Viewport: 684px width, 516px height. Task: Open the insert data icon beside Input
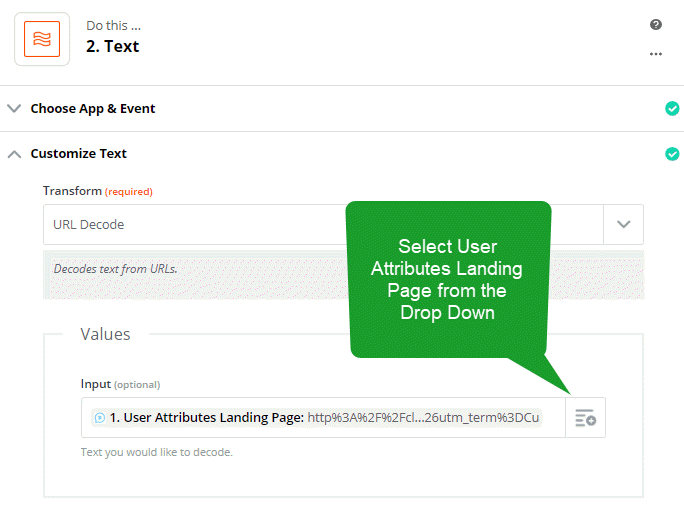coord(585,417)
